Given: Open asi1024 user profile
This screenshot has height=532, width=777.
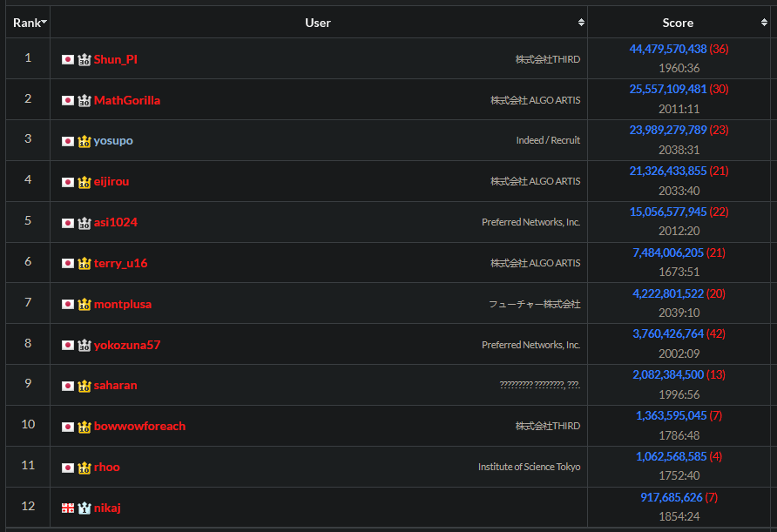Looking at the screenshot, I should click(x=116, y=222).
